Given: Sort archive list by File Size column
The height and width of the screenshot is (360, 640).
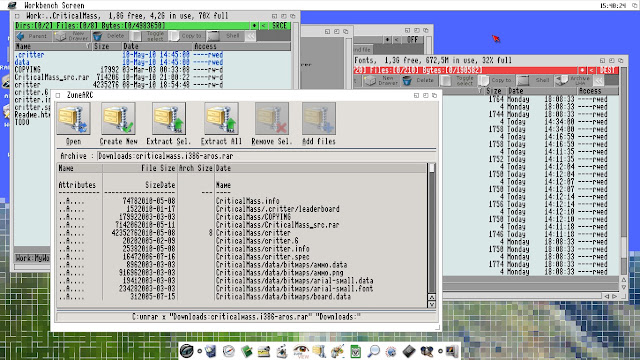Looking at the screenshot, I should pyautogui.click(x=158, y=168).
